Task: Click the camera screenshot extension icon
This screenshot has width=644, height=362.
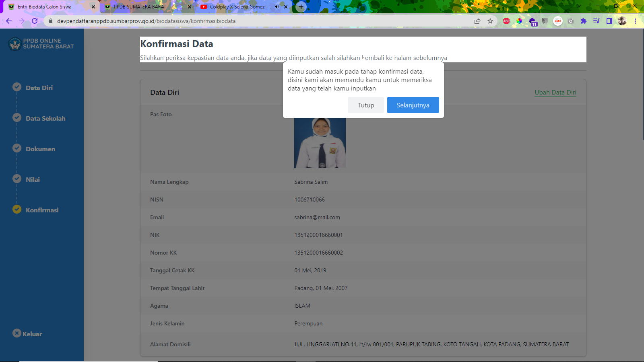Action: click(x=571, y=21)
